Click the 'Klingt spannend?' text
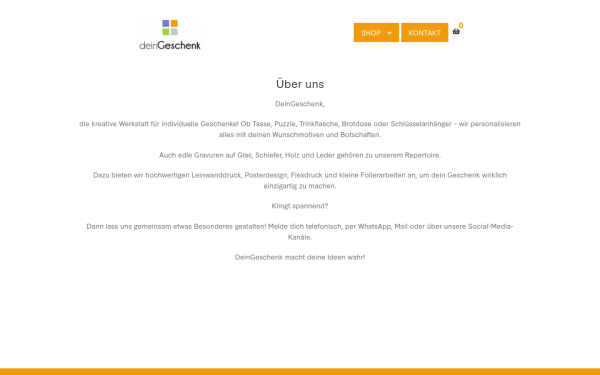The image size is (600, 375). [x=300, y=206]
